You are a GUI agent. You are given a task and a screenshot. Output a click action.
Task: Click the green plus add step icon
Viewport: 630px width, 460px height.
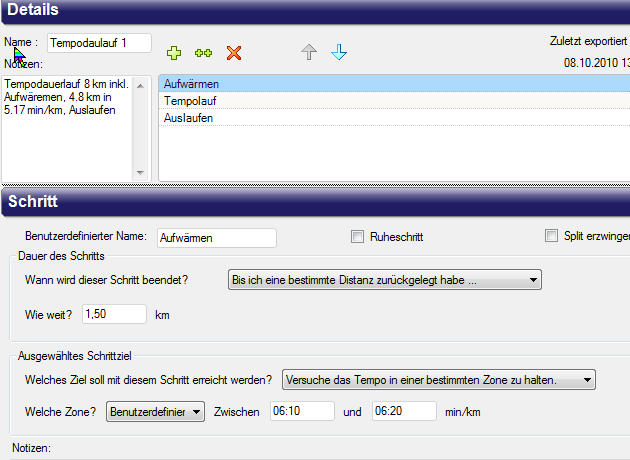pos(174,53)
